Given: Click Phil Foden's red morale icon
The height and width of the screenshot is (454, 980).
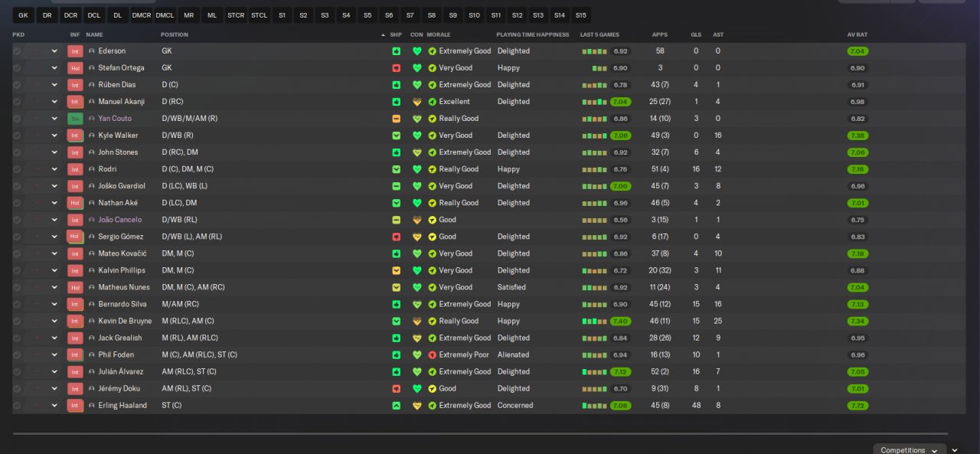Looking at the screenshot, I should 432,355.
